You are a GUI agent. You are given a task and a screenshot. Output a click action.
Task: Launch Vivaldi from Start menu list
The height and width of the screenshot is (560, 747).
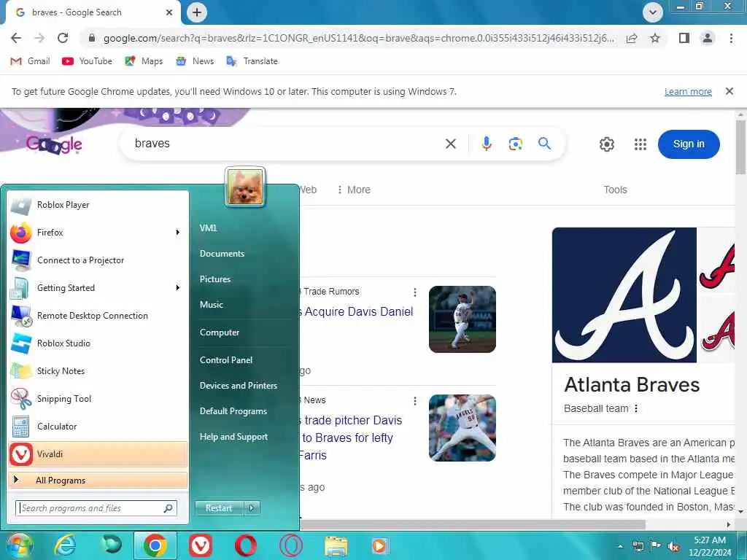tap(98, 454)
